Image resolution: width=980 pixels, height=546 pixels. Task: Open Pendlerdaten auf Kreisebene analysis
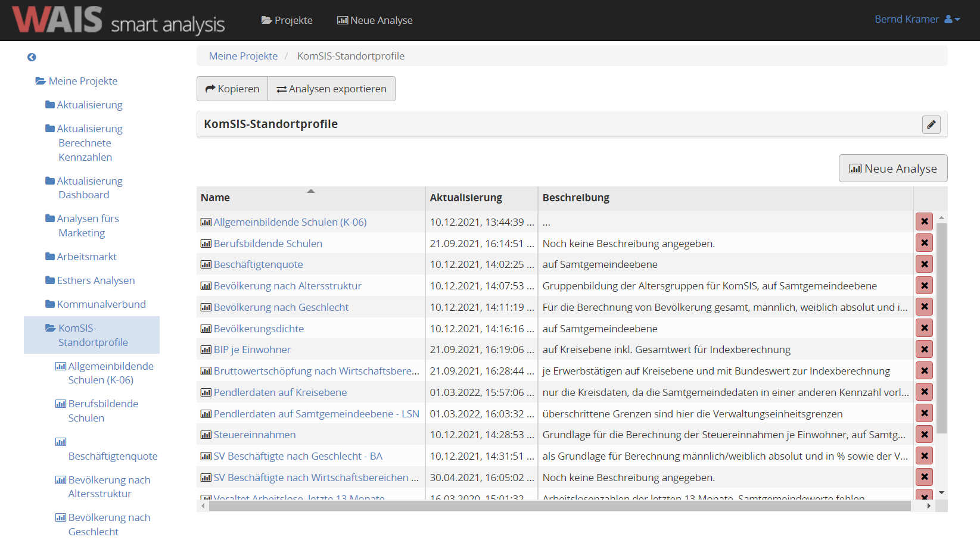pos(280,392)
